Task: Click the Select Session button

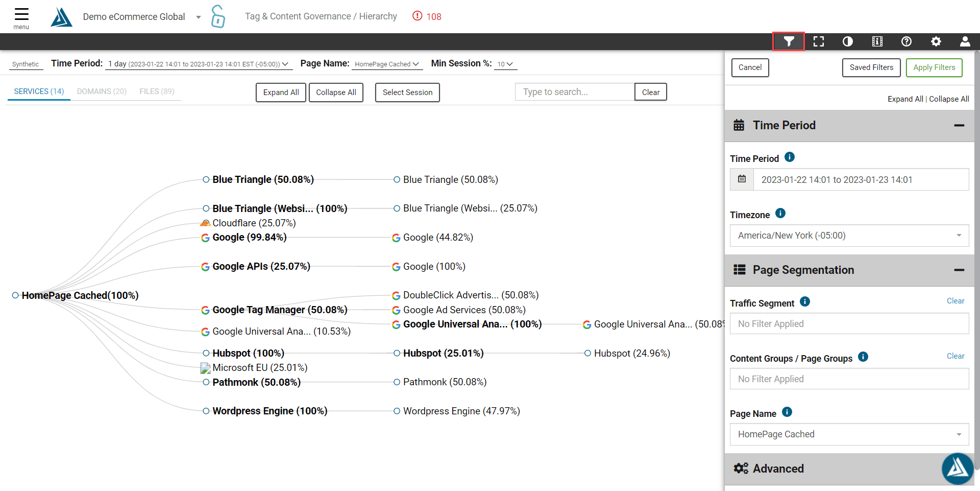Action: coord(407,92)
